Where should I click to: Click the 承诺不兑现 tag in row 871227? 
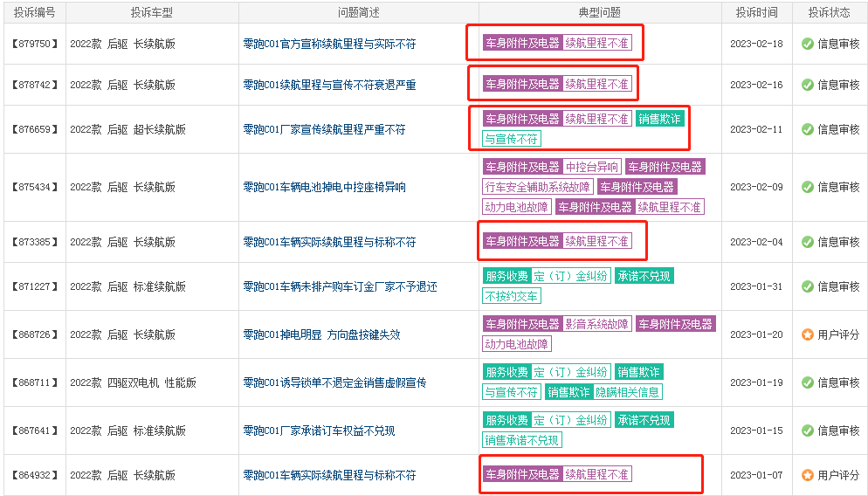pos(644,276)
